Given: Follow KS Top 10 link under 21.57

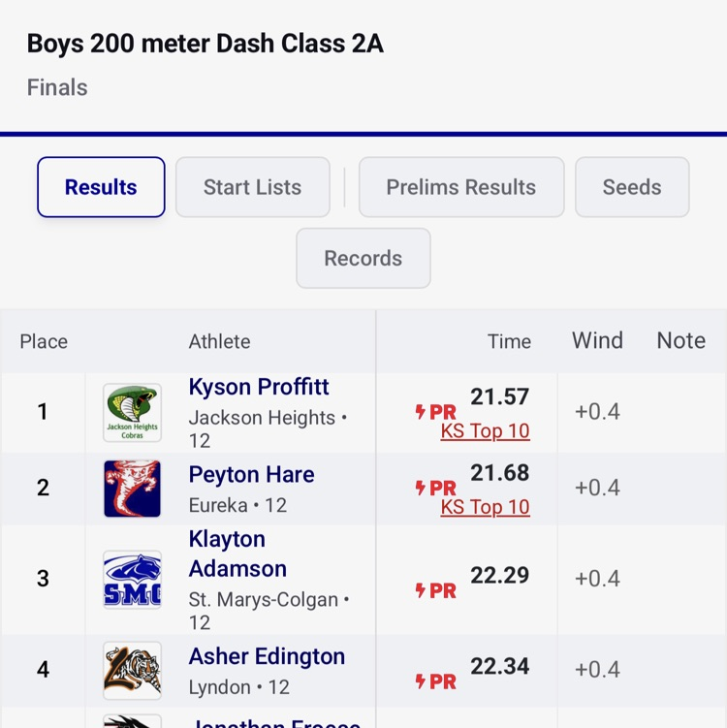Looking at the screenshot, I should (x=485, y=431).
